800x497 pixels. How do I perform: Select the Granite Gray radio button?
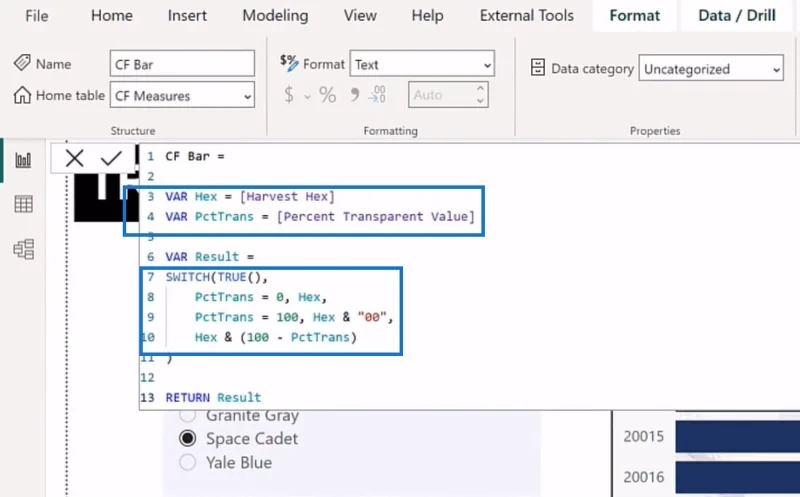coord(188,415)
